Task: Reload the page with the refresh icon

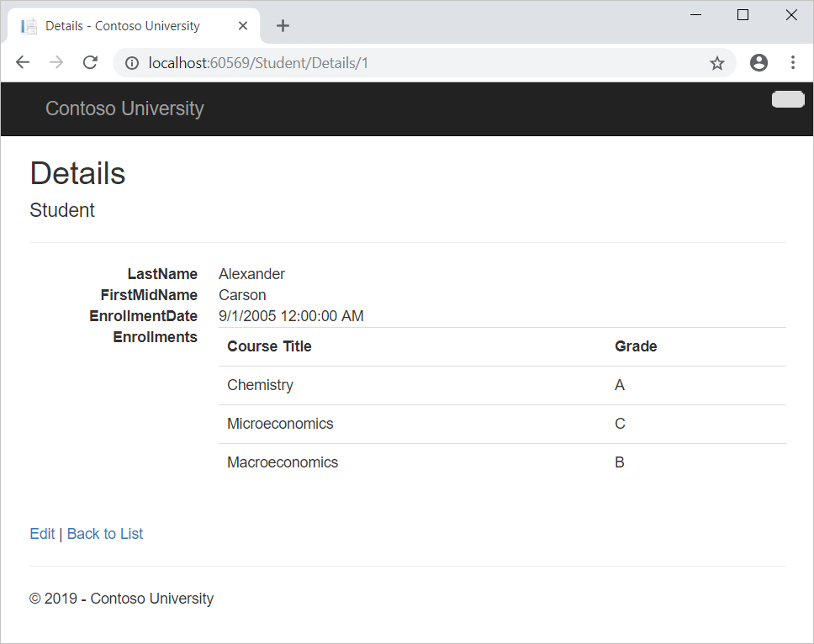Action: pos(90,62)
